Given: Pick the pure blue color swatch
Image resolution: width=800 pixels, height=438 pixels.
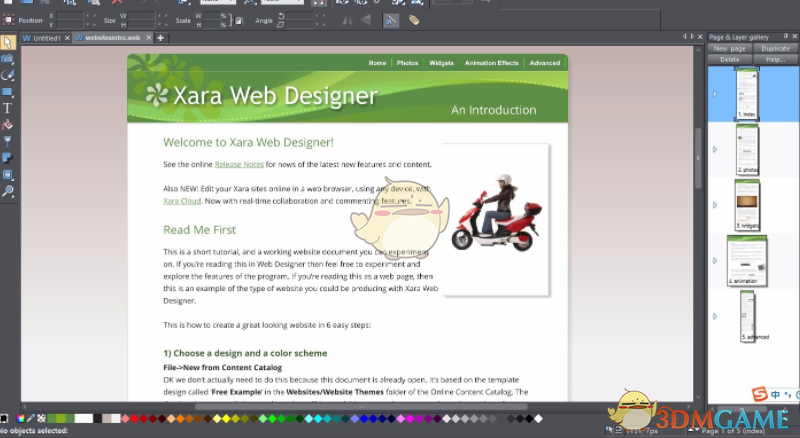Looking at the screenshot, I should tap(364, 419).
